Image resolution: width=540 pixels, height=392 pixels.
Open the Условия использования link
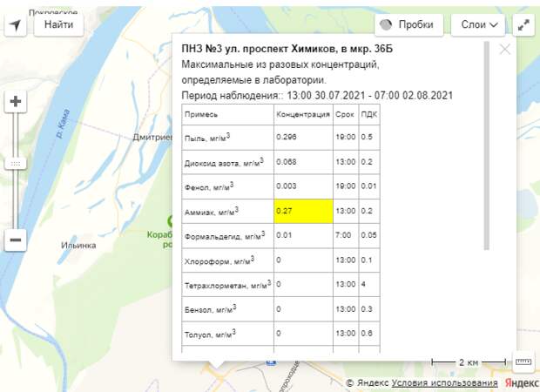[444, 383]
